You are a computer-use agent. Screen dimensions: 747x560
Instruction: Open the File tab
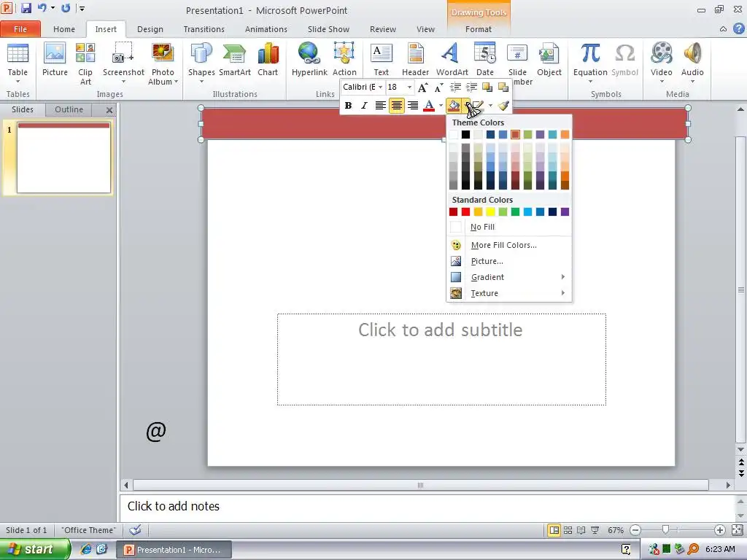[20, 29]
